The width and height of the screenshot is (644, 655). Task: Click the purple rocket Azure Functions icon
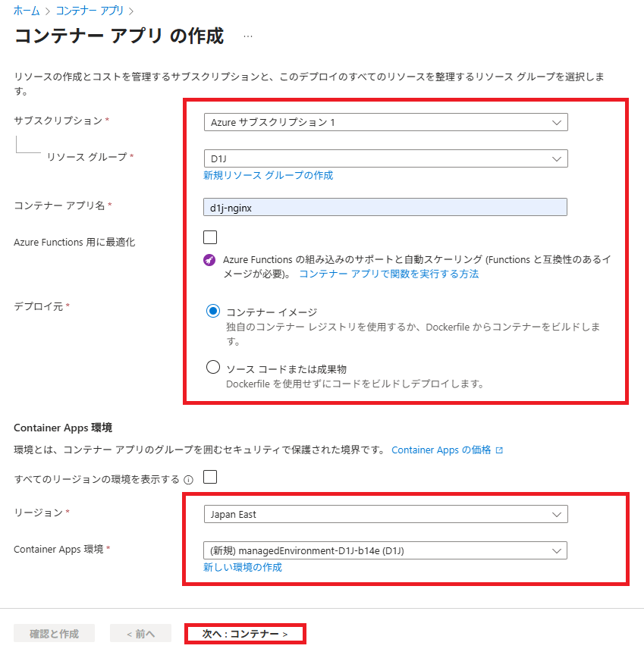click(210, 259)
